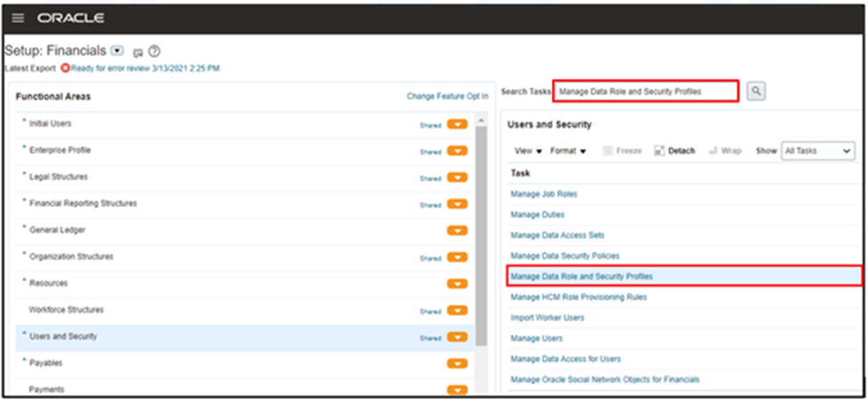This screenshot has height=399, width=868.
Task: Click Shared link for Legal Structures
Action: [x=430, y=178]
